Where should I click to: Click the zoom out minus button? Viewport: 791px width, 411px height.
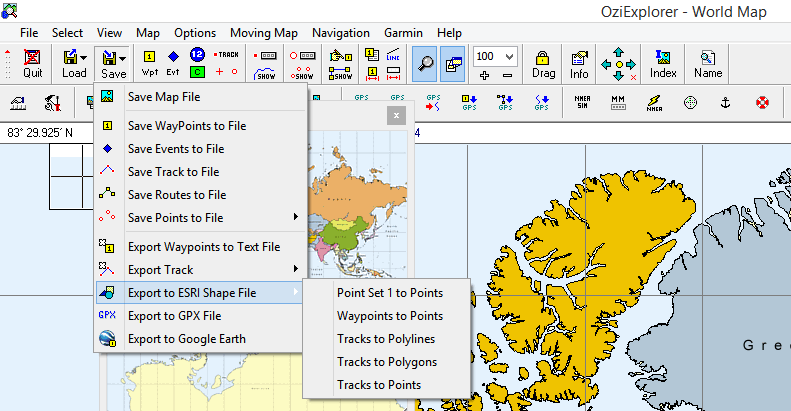pyautogui.click(x=507, y=75)
